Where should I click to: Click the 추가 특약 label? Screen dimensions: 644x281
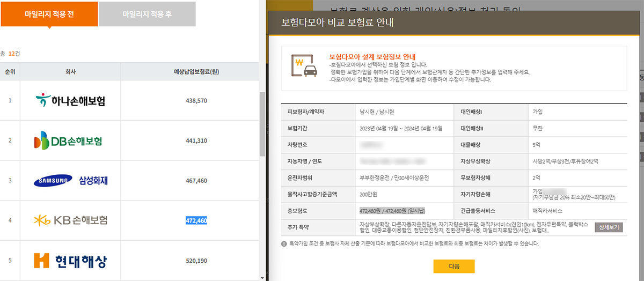(x=298, y=227)
